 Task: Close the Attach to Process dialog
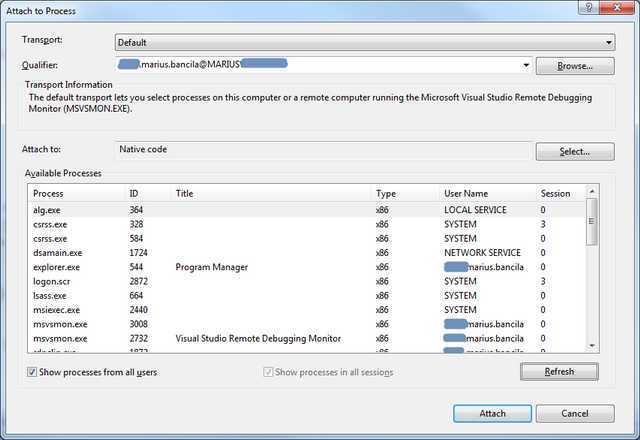(617, 7)
